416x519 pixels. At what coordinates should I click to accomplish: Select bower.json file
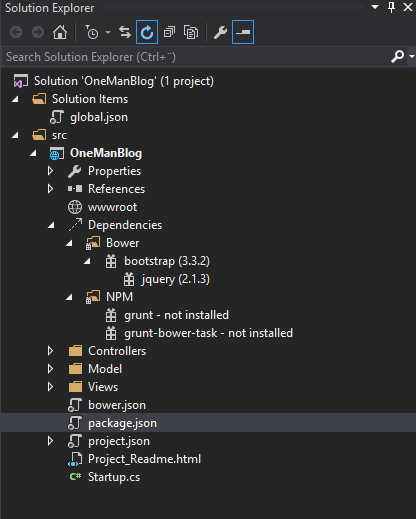(117, 405)
